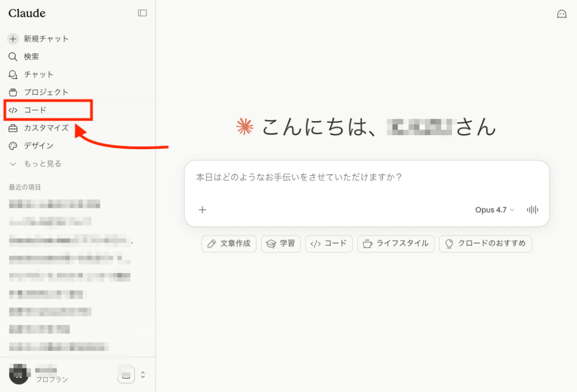Open プロジェクト in the sidebar
Screen dimensions: 577x392
(46, 92)
